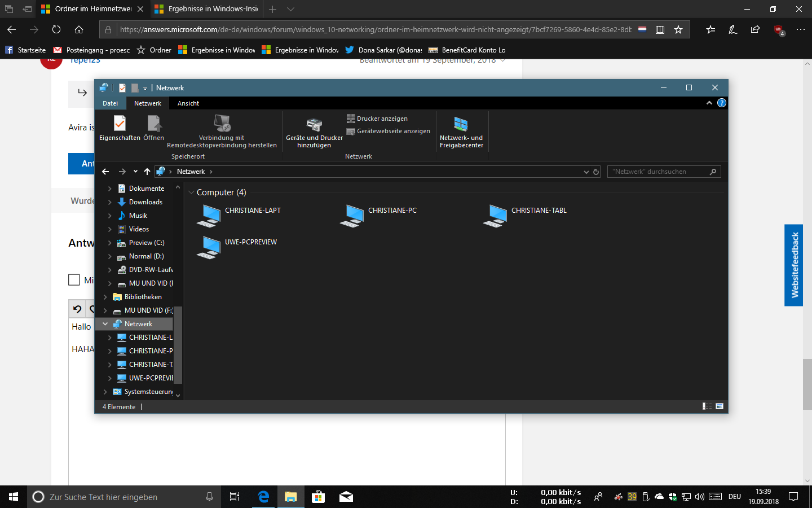Go back in Explorer navigation
The height and width of the screenshot is (508, 812).
point(105,172)
